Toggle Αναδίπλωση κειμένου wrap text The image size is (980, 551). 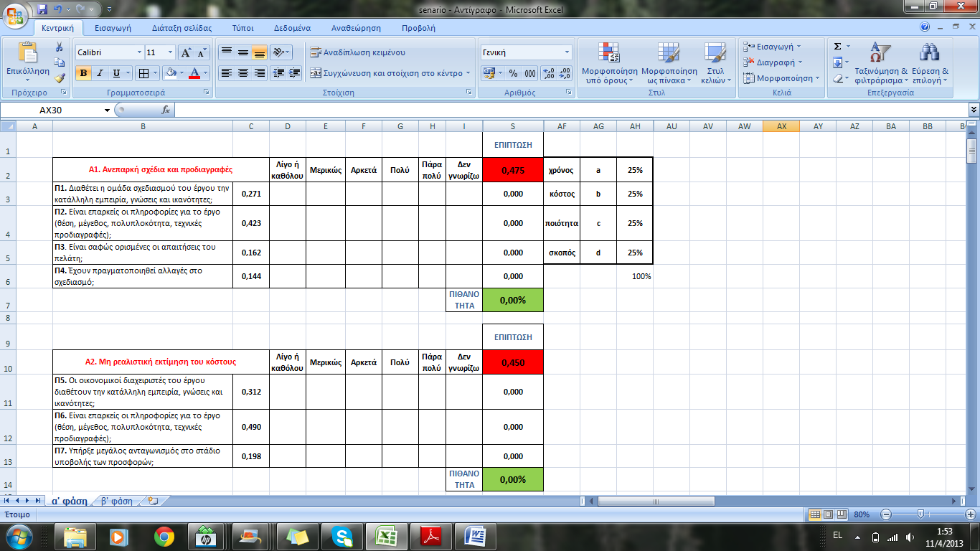click(x=357, y=52)
